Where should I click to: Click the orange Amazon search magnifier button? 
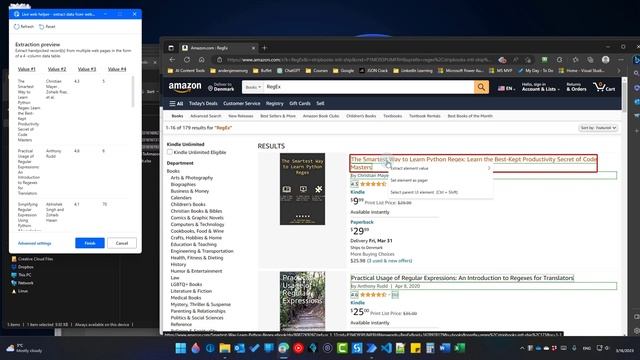(x=481, y=87)
